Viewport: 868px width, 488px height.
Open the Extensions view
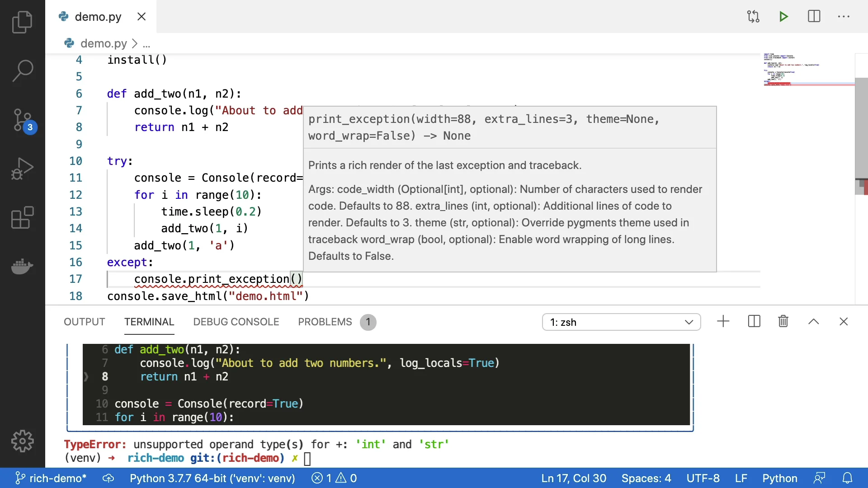click(x=22, y=218)
